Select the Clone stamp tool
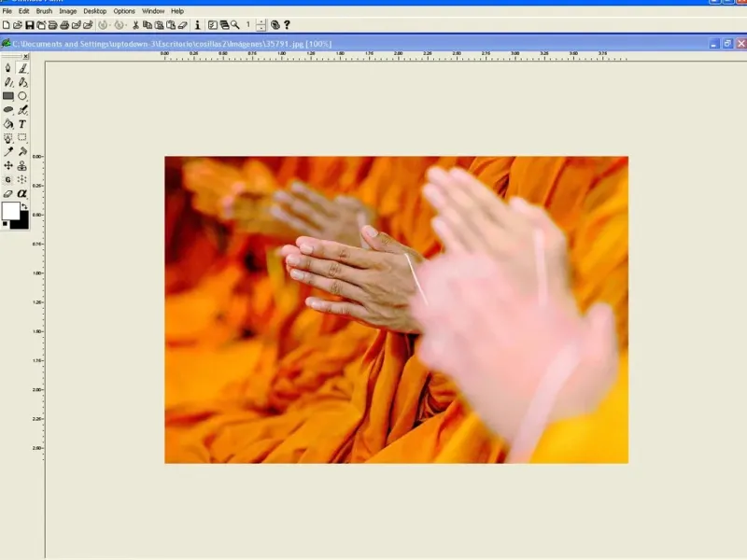747x560 pixels. coord(22,166)
